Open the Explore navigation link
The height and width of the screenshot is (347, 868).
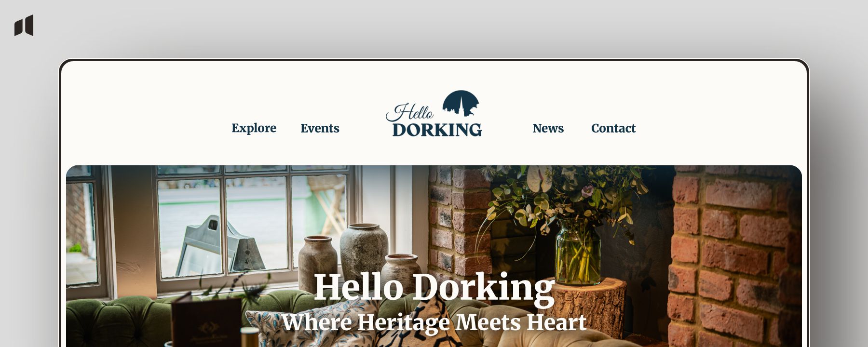254,128
